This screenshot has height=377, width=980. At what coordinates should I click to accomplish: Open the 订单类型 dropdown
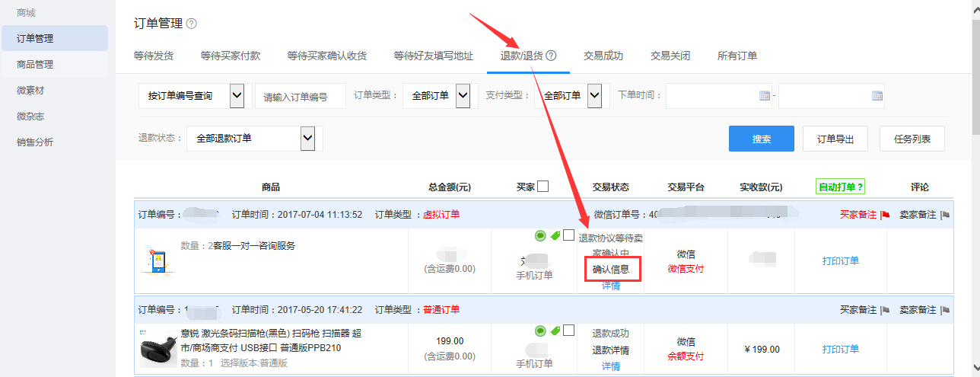(462, 96)
